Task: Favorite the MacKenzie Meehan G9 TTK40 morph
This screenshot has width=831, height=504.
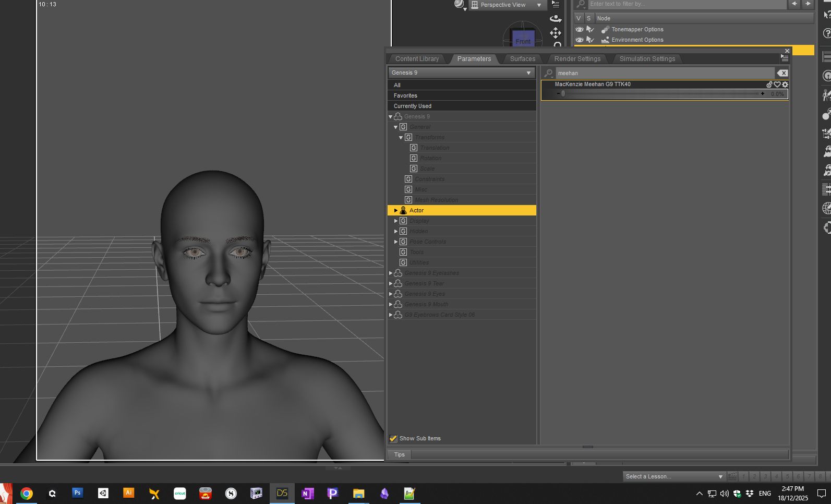Action: (x=777, y=85)
